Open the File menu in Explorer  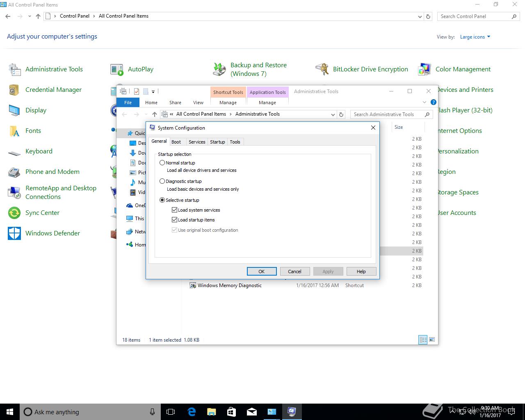128,103
